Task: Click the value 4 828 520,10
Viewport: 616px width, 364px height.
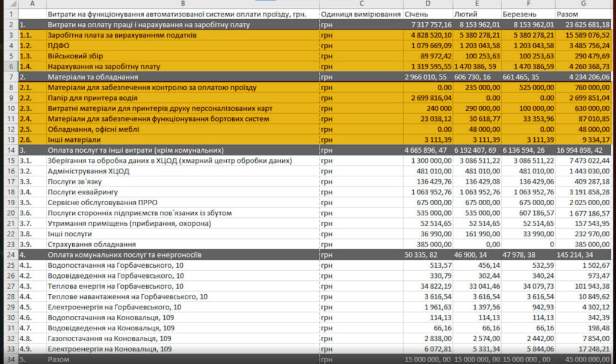Action: click(x=431, y=35)
